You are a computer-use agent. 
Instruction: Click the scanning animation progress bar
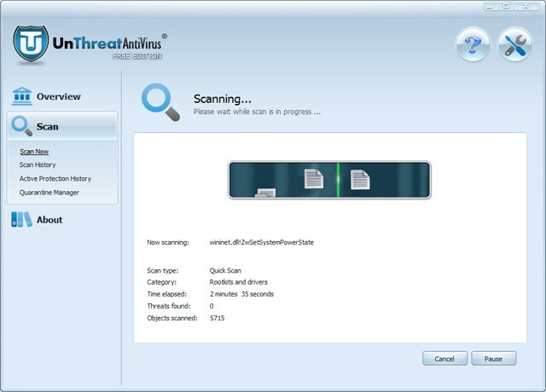coord(329,180)
